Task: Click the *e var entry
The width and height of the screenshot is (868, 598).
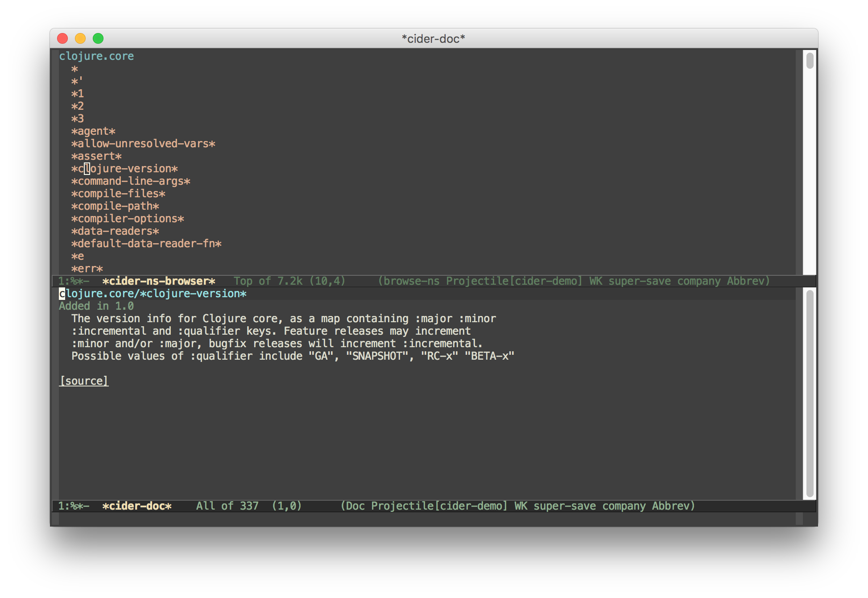Action: coord(78,256)
